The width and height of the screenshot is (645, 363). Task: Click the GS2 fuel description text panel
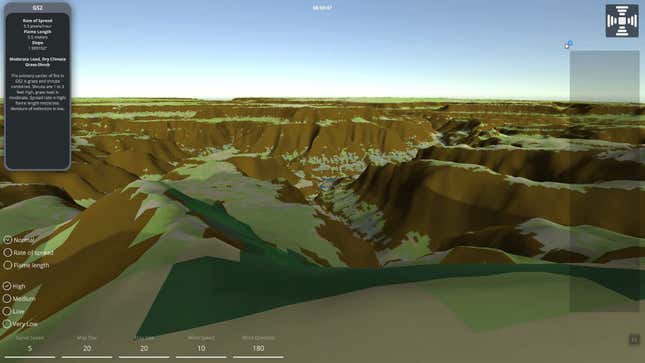point(37,91)
